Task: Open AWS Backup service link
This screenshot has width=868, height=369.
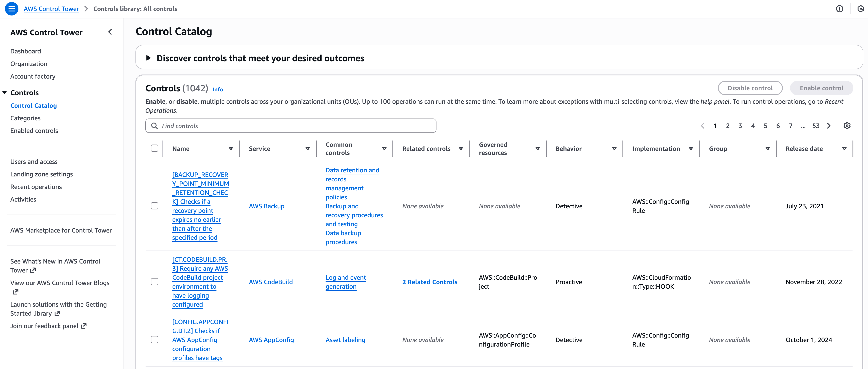Action: point(266,206)
